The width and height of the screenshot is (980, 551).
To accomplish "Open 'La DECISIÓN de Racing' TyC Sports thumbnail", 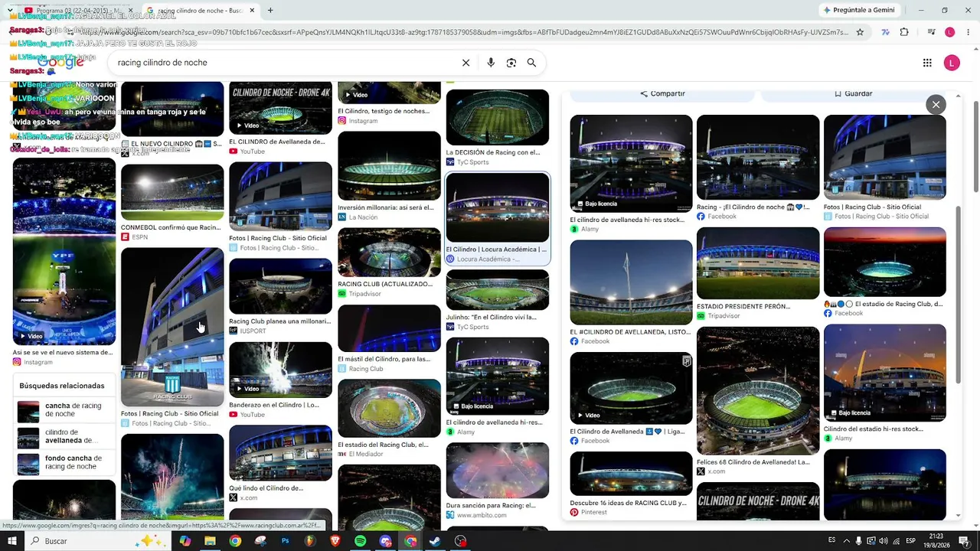I will [498, 117].
